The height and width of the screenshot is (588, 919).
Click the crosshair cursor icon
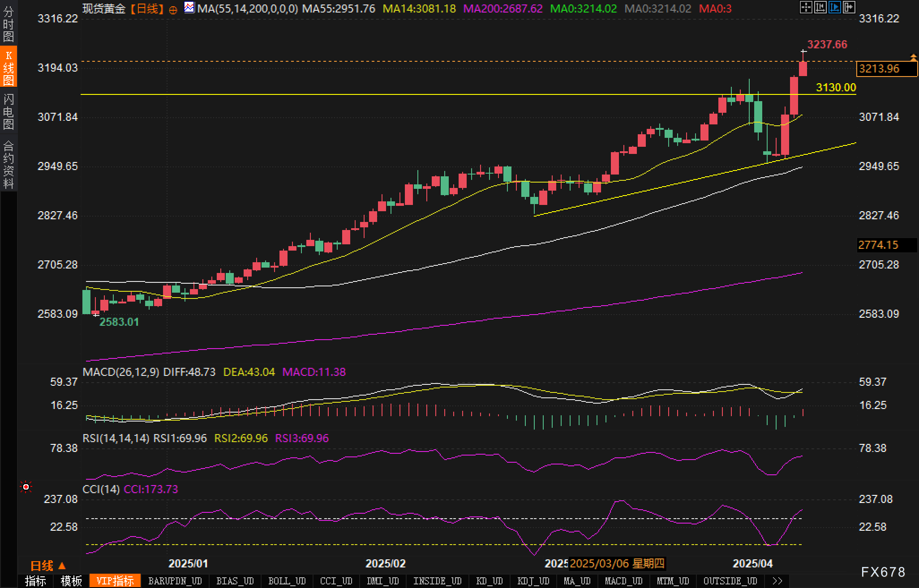coord(806,7)
